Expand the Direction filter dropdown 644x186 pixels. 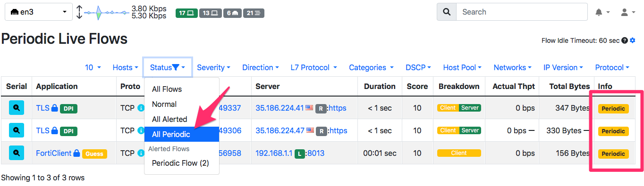click(x=261, y=67)
